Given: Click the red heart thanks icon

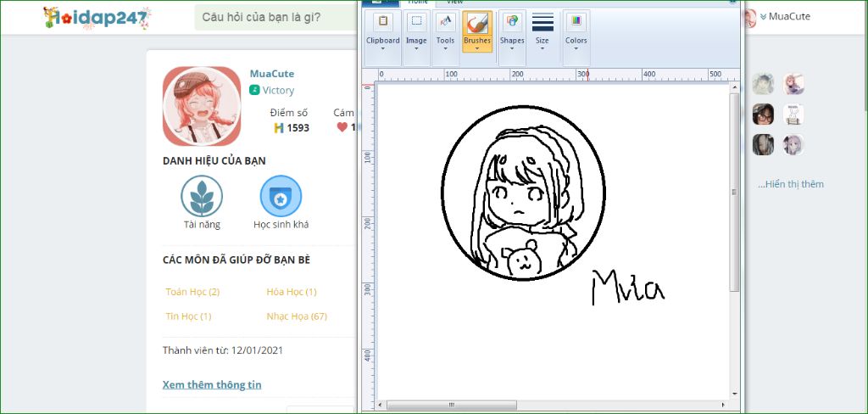Looking at the screenshot, I should 342,127.
